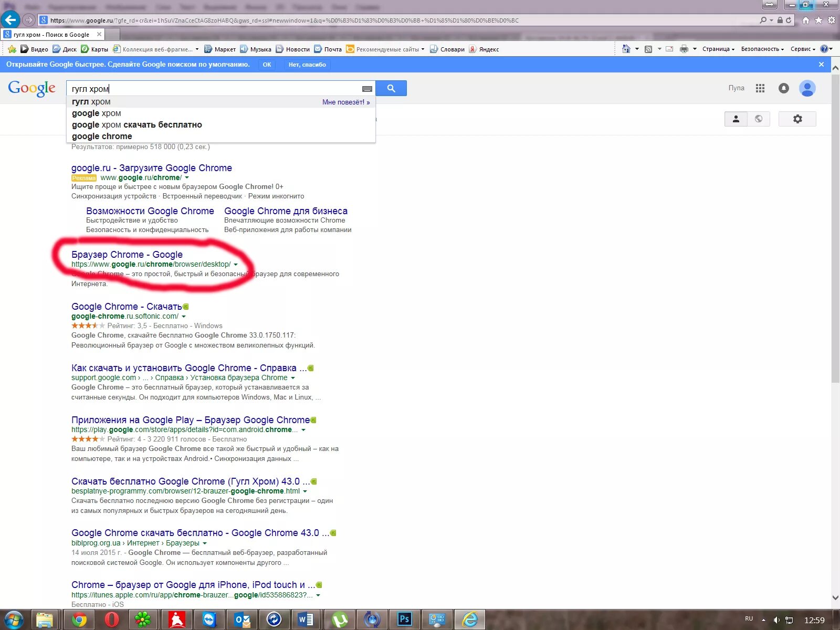Click the IE forward arrow button

[29, 20]
